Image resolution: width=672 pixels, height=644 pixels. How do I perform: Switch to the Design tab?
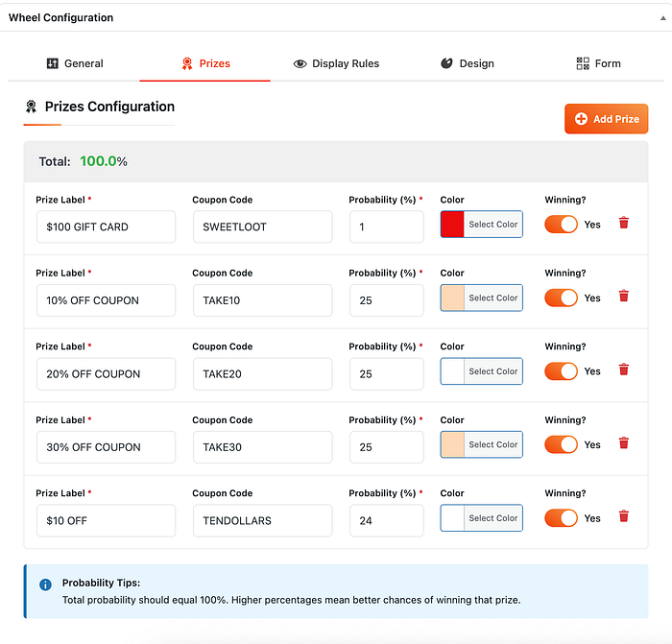coord(468,63)
